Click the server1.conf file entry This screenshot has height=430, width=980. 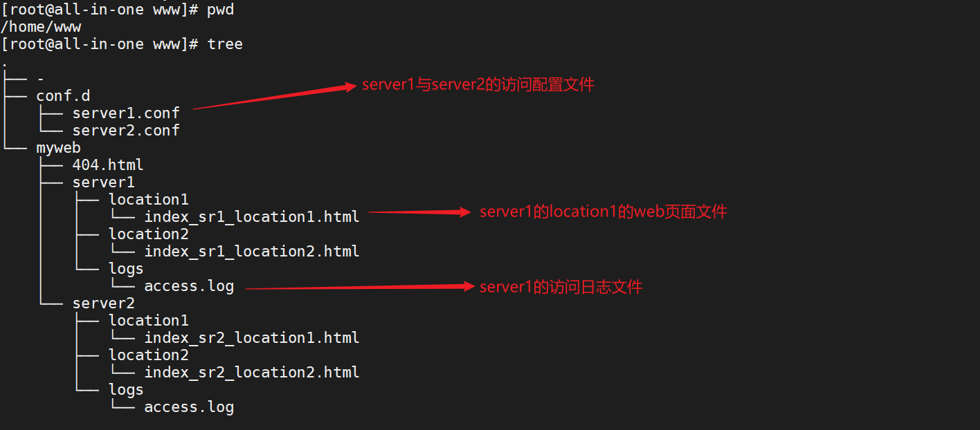pyautogui.click(x=125, y=113)
